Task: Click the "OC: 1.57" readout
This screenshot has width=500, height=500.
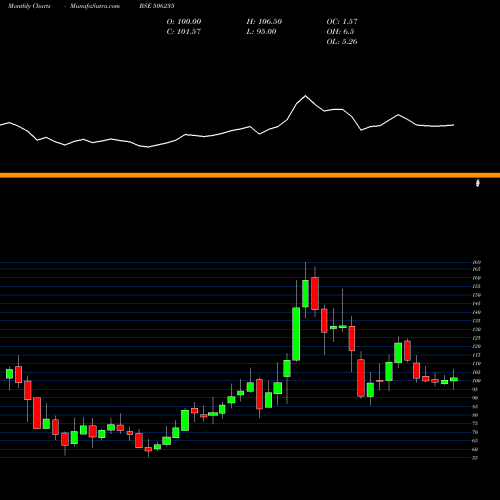Action: click(342, 22)
